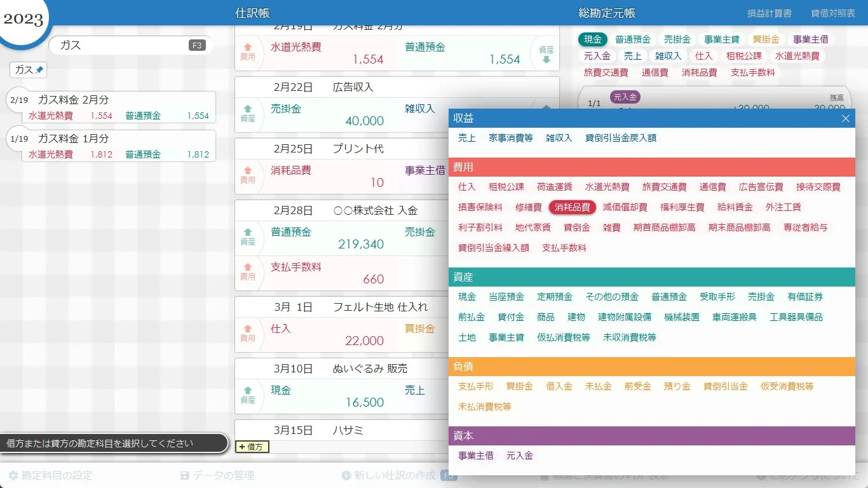868x488 pixels.
Task: Click the 資産 arrow icon beside 普通預金 219,340
Action: click(x=248, y=232)
